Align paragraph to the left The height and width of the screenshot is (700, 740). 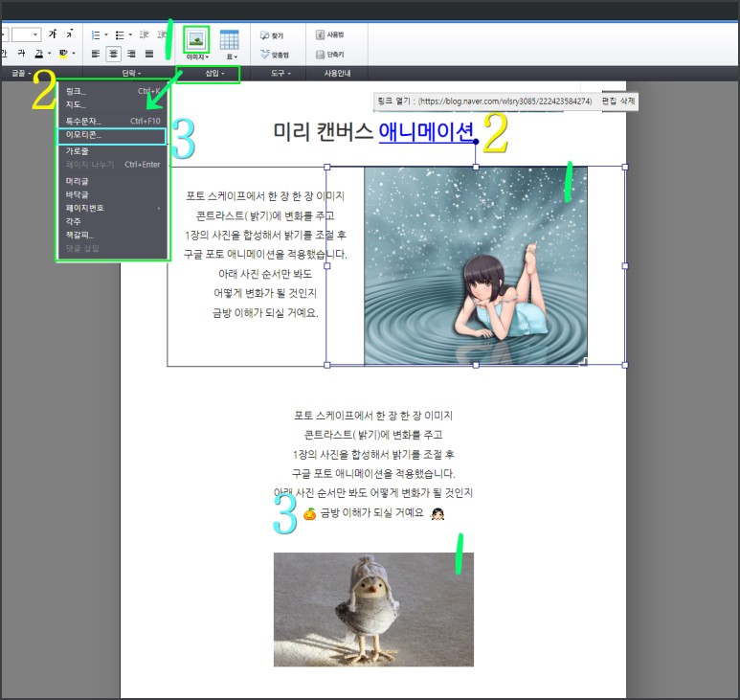pyautogui.click(x=96, y=54)
